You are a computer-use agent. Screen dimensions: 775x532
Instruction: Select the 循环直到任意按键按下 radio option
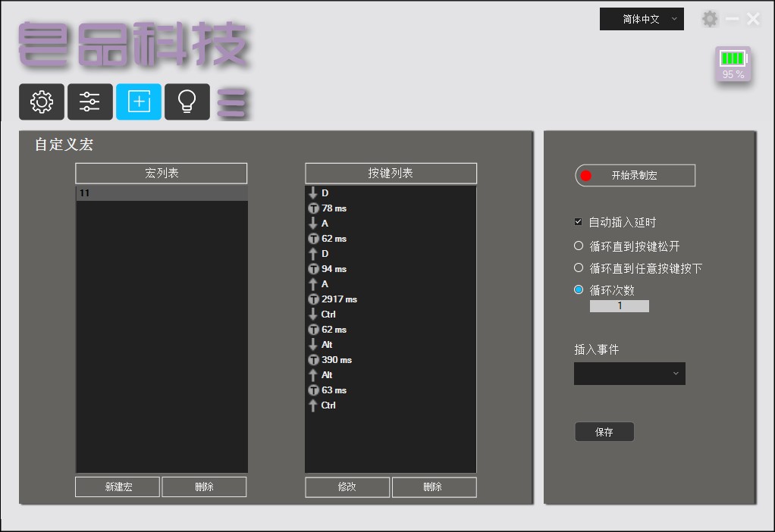coord(577,268)
